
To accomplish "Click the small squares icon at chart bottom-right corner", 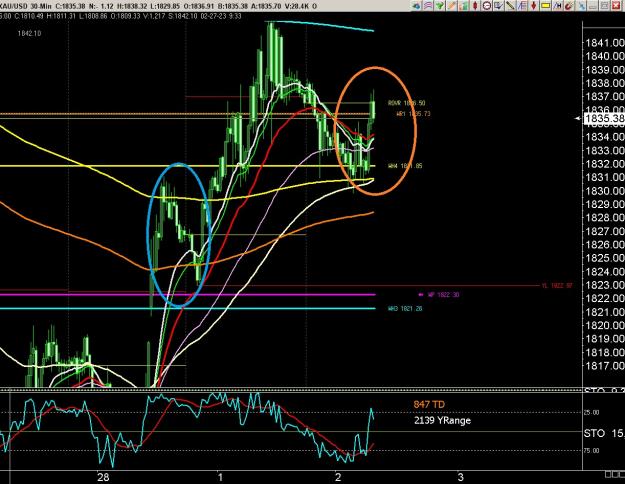I will [x=614, y=474].
